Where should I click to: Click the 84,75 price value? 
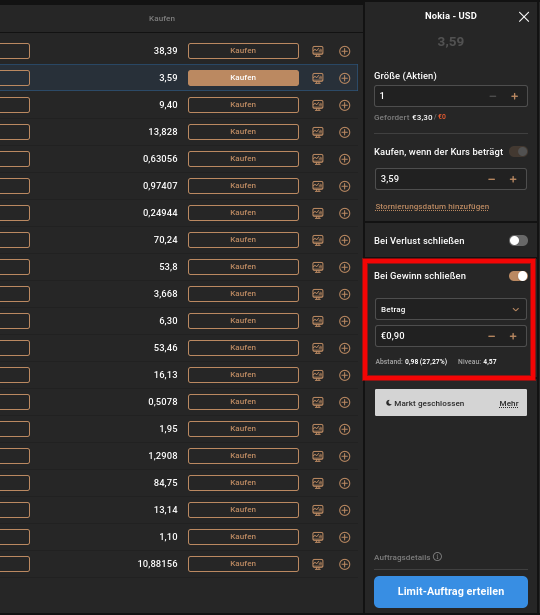[x=165, y=483]
